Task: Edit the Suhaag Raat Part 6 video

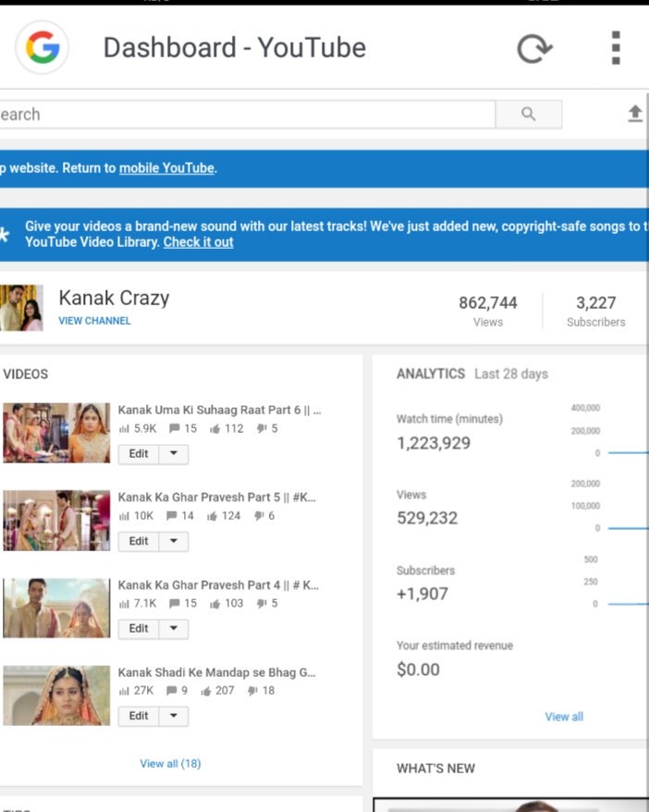Action: 139,454
